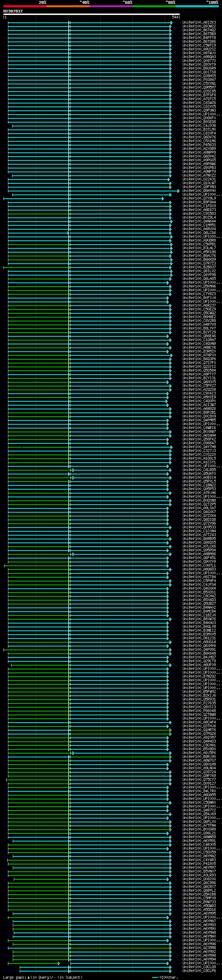Select hit UniRef100_Q6LCG6
Viewport: 222px width, 980px height.
(x=199, y=233)
